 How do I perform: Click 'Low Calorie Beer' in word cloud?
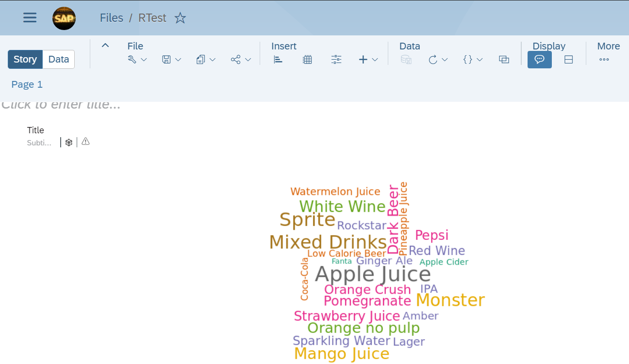(x=347, y=253)
